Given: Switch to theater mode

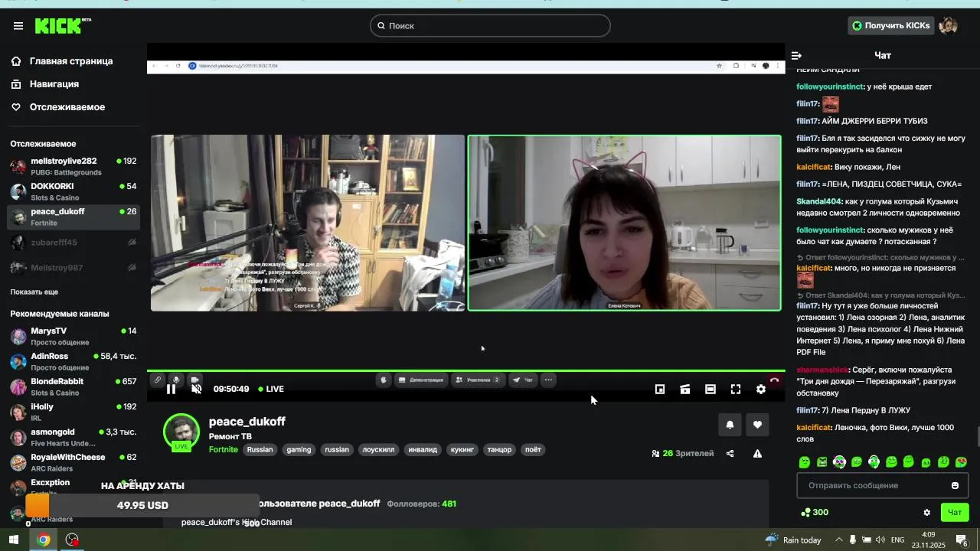Looking at the screenshot, I should 710,389.
